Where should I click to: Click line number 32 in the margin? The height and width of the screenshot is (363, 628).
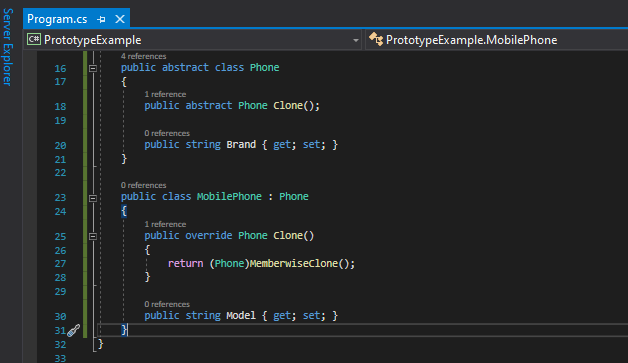60,345
